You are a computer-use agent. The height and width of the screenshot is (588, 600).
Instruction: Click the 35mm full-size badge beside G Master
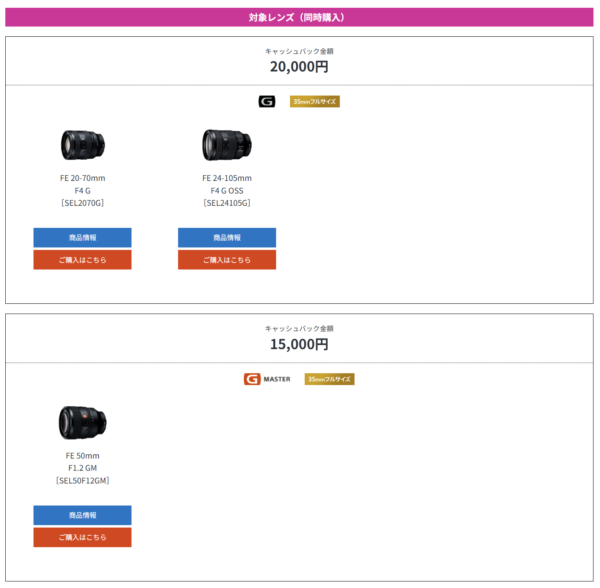click(x=330, y=379)
